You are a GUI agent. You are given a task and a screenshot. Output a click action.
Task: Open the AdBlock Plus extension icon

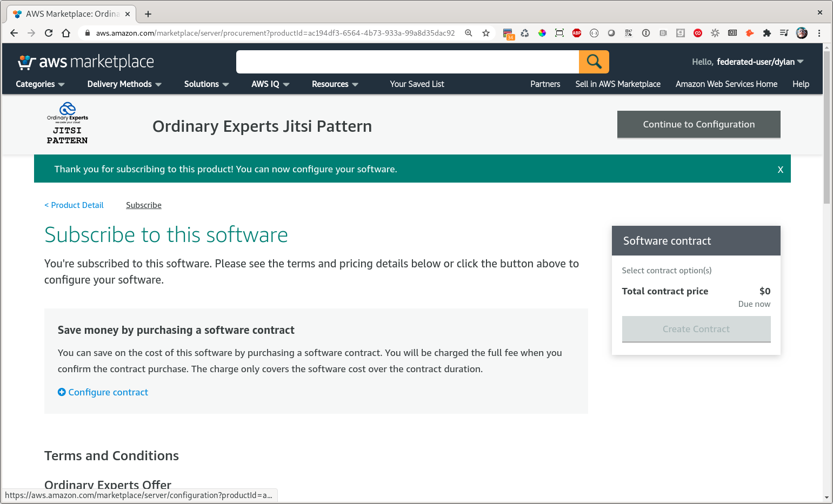577,33
